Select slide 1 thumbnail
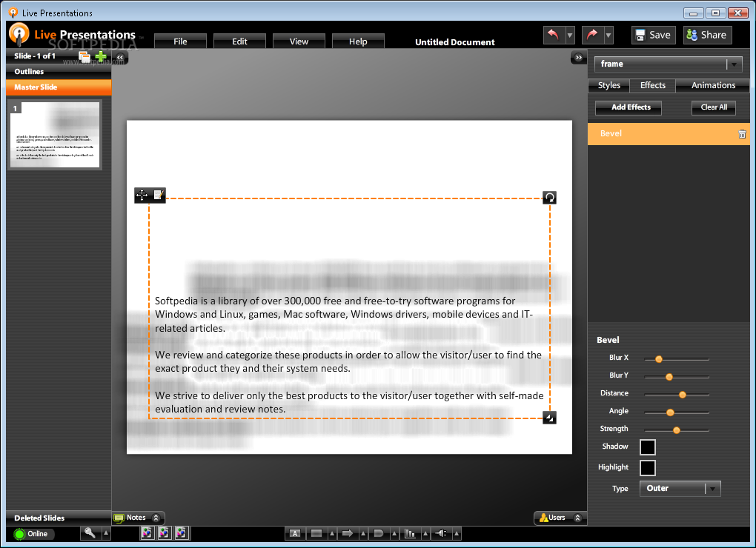This screenshot has width=756, height=548. point(55,134)
